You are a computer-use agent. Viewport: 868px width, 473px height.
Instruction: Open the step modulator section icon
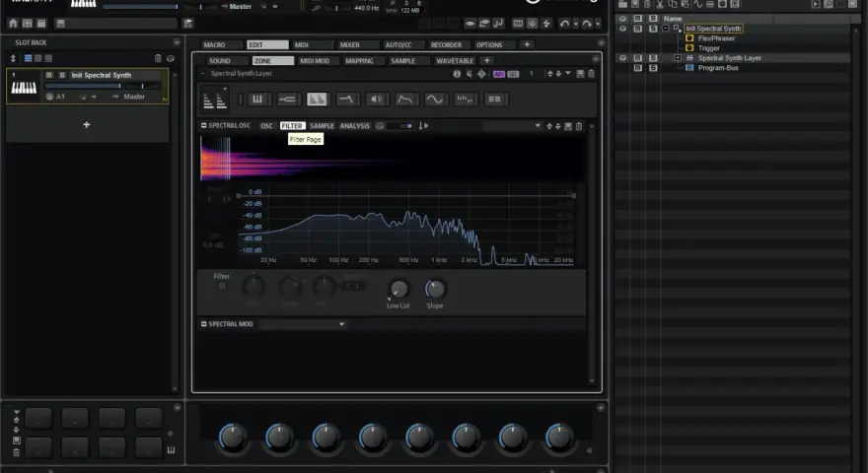465,99
